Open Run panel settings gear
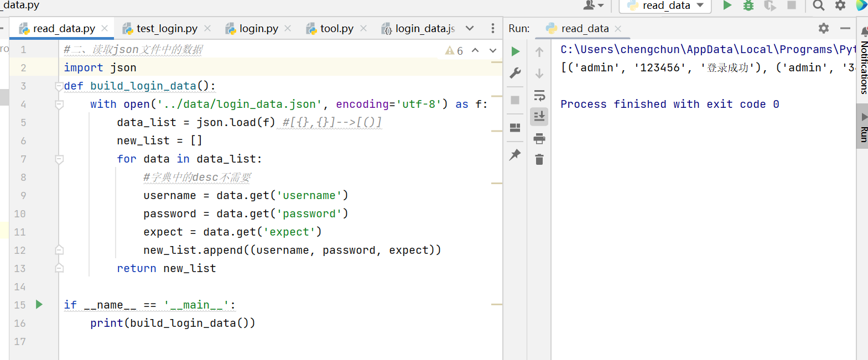The height and width of the screenshot is (360, 868). (824, 28)
